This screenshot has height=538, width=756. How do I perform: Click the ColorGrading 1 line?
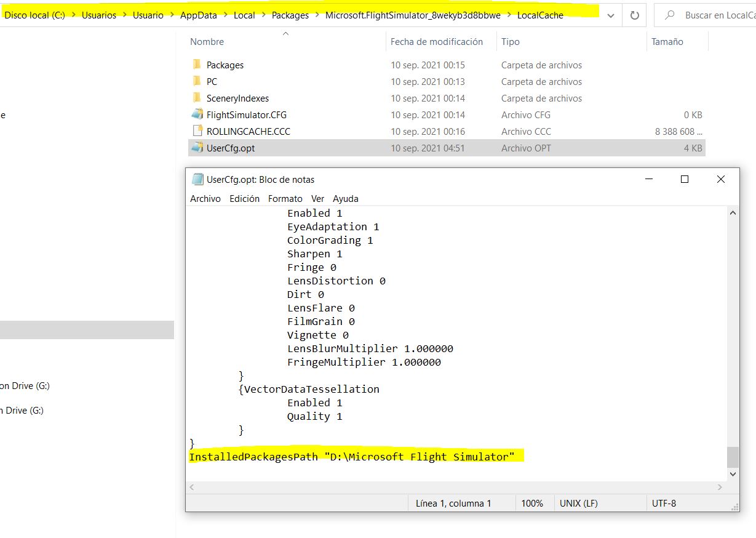tap(330, 240)
